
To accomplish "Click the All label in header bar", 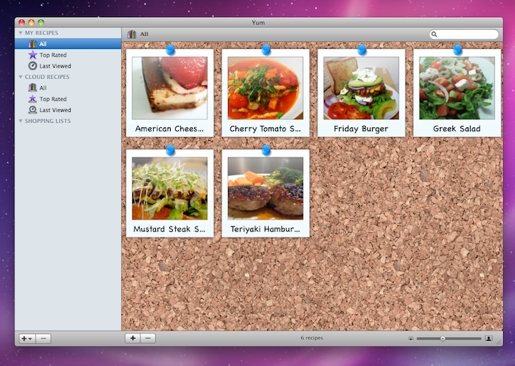I will coord(144,34).
